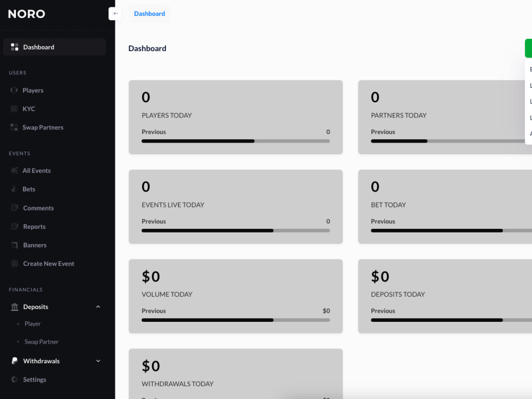Click the FINANCIALS section header
Image resolution: width=532 pixels, height=399 pixels.
[26, 289]
